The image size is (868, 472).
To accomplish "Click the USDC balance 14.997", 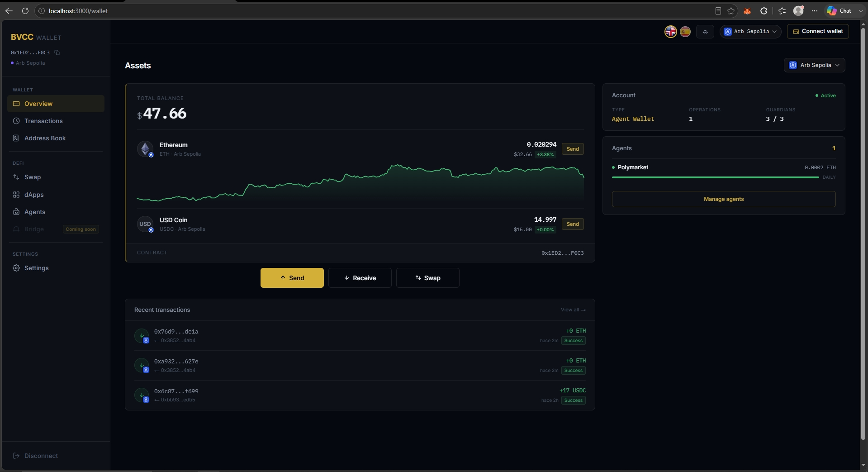I will coord(545,219).
